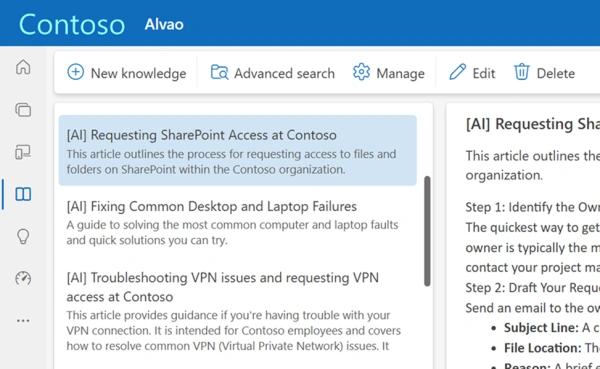Click the Delete trash icon
Image resolution: width=600 pixels, height=369 pixels.
(521, 72)
